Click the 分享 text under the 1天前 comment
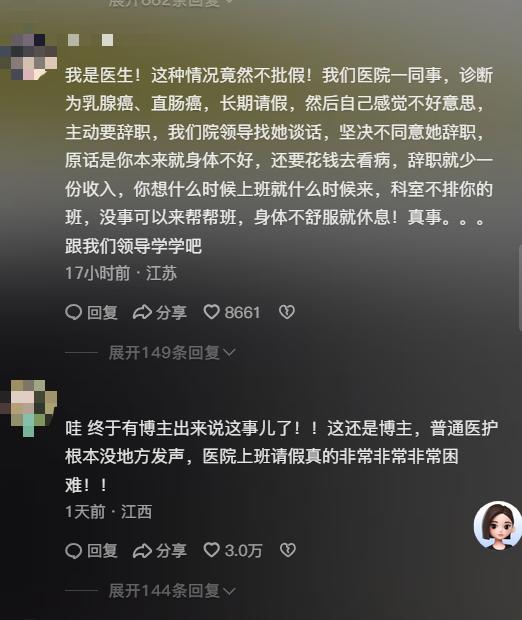This screenshot has width=522, height=620. pyautogui.click(x=171, y=550)
